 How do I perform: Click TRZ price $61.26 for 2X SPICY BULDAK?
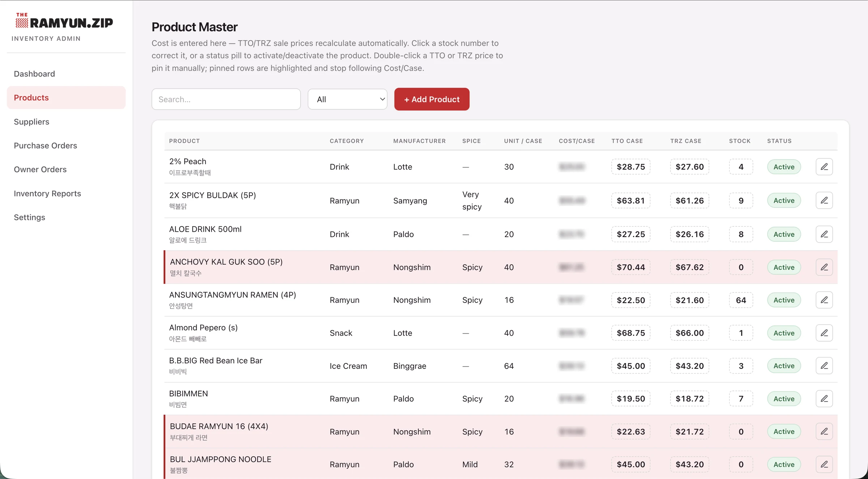pos(690,200)
